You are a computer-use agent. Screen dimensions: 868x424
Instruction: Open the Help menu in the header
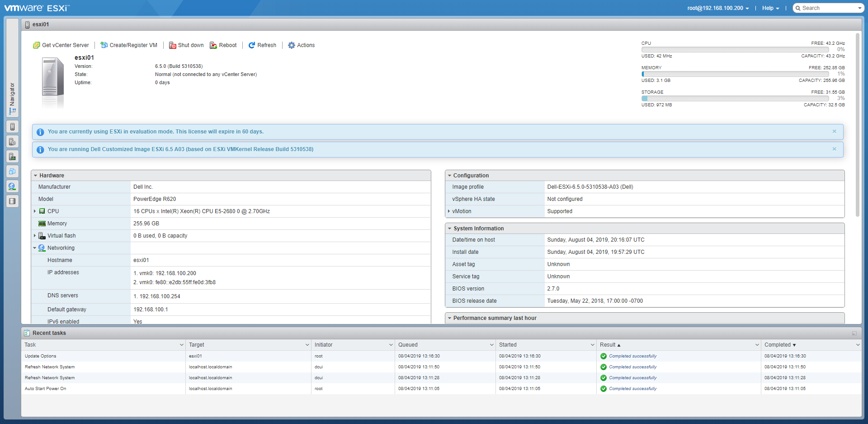pyautogui.click(x=770, y=8)
